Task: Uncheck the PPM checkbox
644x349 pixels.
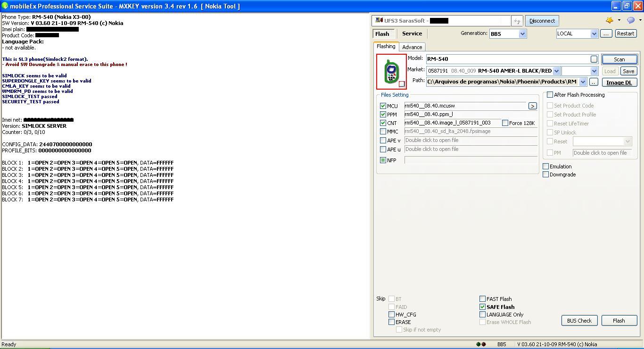Action: 383,115
